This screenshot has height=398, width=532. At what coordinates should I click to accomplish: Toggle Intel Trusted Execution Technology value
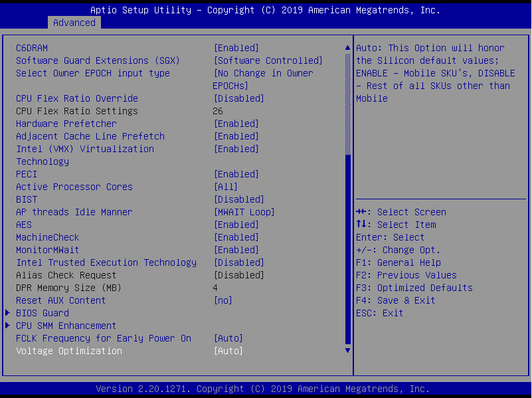click(238, 262)
